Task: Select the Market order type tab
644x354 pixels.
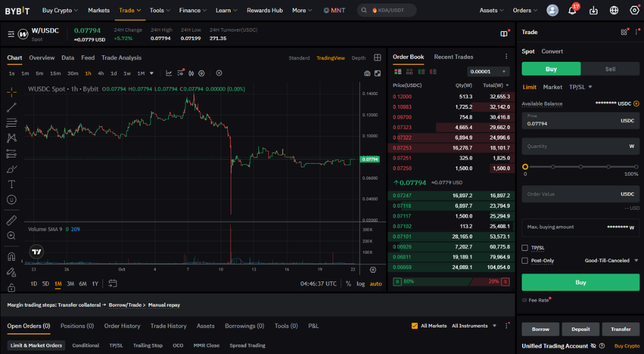Action: pos(553,87)
